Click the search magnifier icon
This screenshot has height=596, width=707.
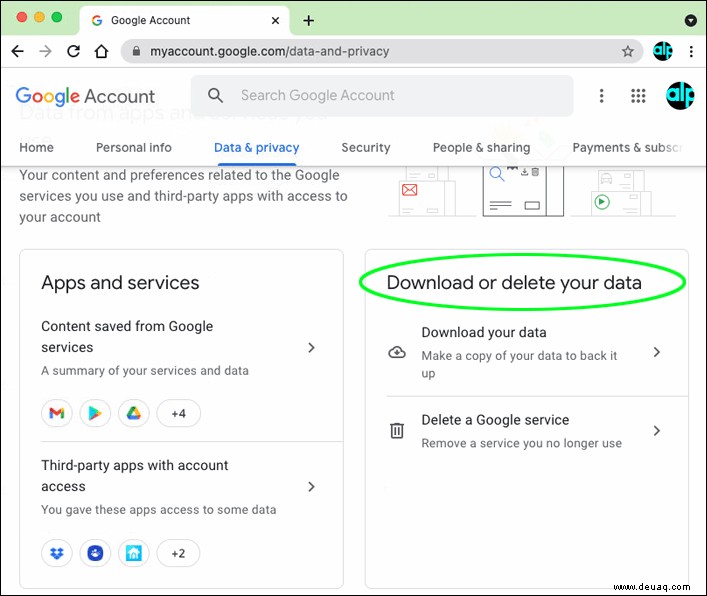tap(215, 95)
